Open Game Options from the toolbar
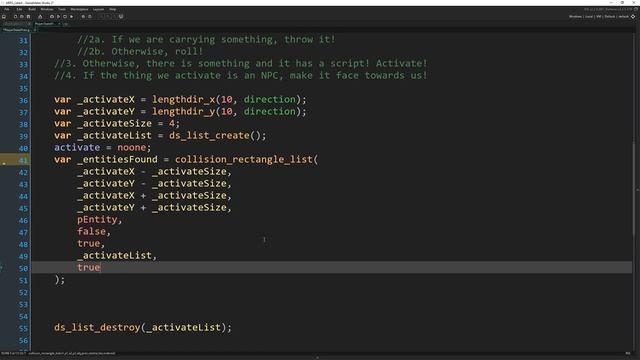640x360 pixels. click(x=83, y=17)
